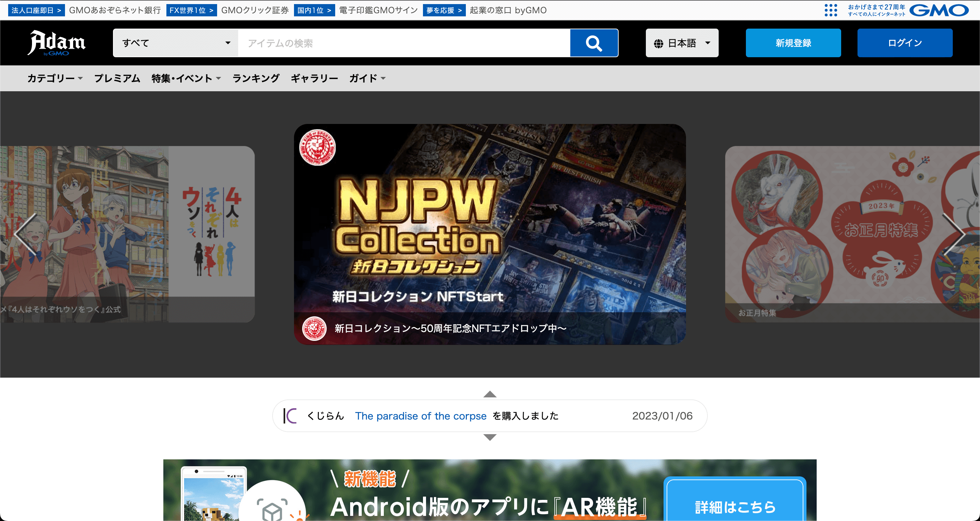This screenshot has height=521, width=980.
Task: Go to the next carousel slide arrow
Action: pyautogui.click(x=954, y=234)
